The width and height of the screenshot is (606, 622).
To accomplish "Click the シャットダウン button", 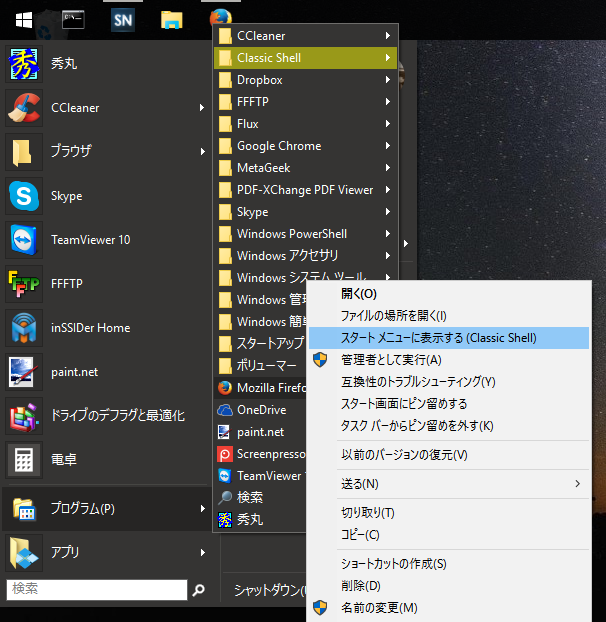I will tap(270, 590).
